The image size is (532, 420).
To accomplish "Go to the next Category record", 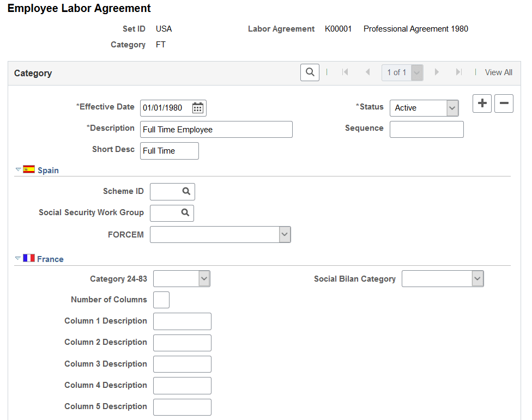I will [437, 72].
